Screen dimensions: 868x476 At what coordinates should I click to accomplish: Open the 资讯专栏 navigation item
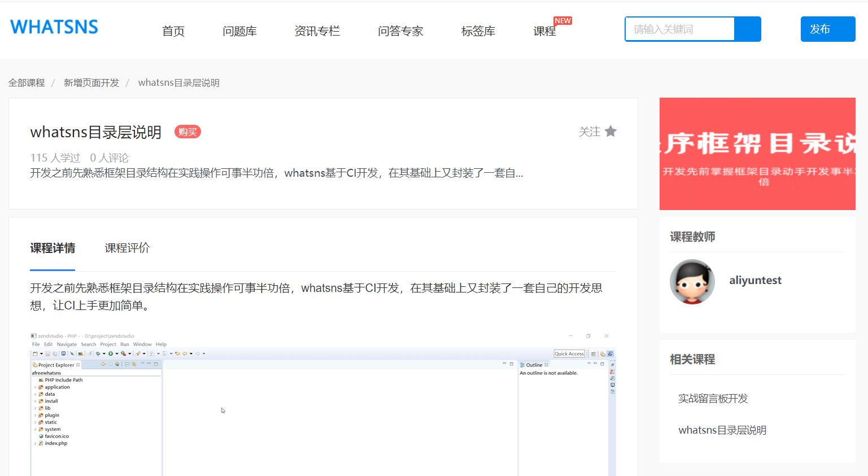(317, 31)
